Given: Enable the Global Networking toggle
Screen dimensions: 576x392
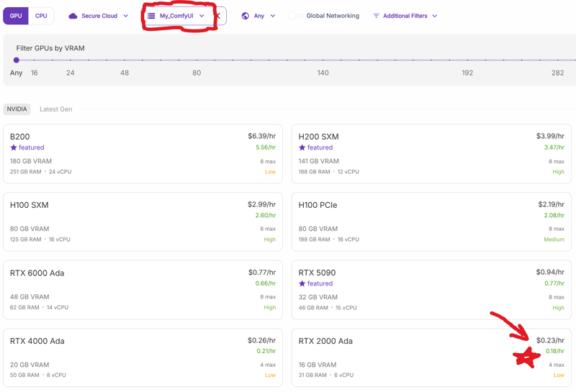Looking at the screenshot, I should pos(295,16).
